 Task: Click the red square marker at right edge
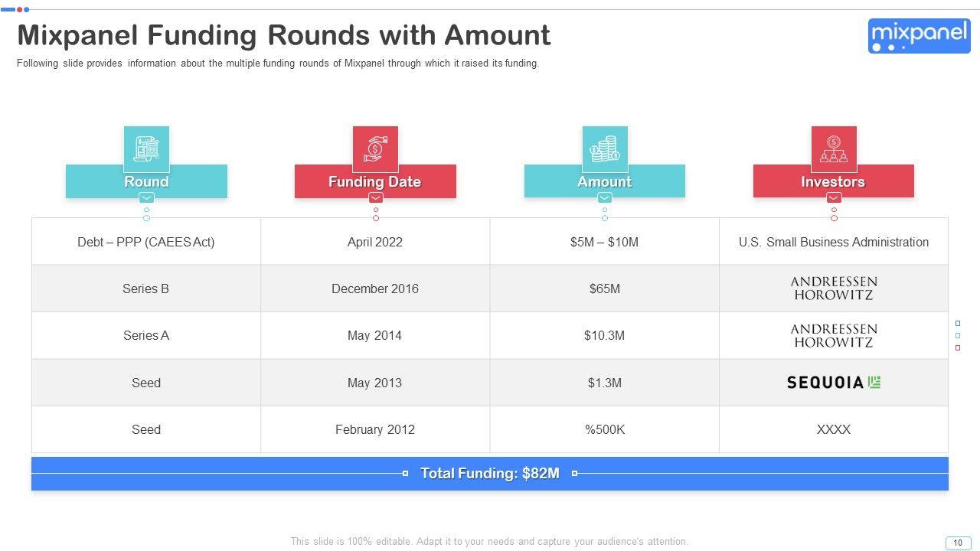point(957,348)
